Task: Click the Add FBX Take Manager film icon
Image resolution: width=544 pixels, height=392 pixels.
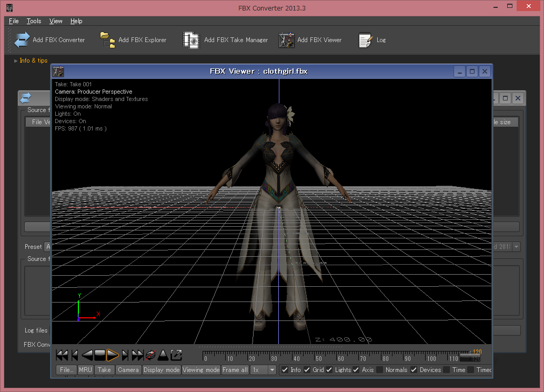Action: tap(192, 40)
